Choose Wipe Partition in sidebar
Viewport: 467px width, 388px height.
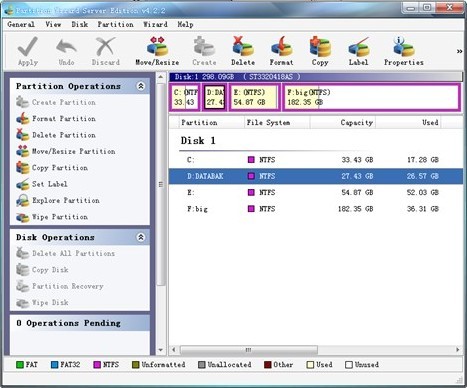click(x=52, y=217)
